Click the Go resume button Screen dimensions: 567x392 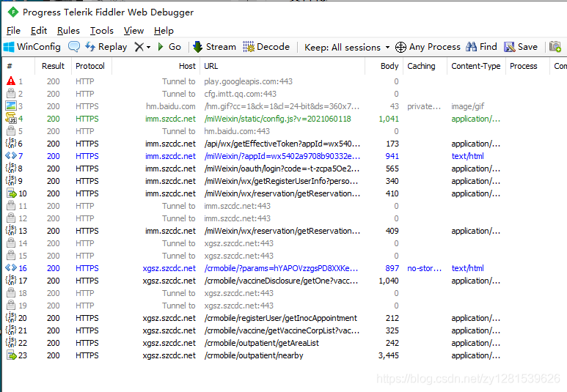pyautogui.click(x=169, y=47)
